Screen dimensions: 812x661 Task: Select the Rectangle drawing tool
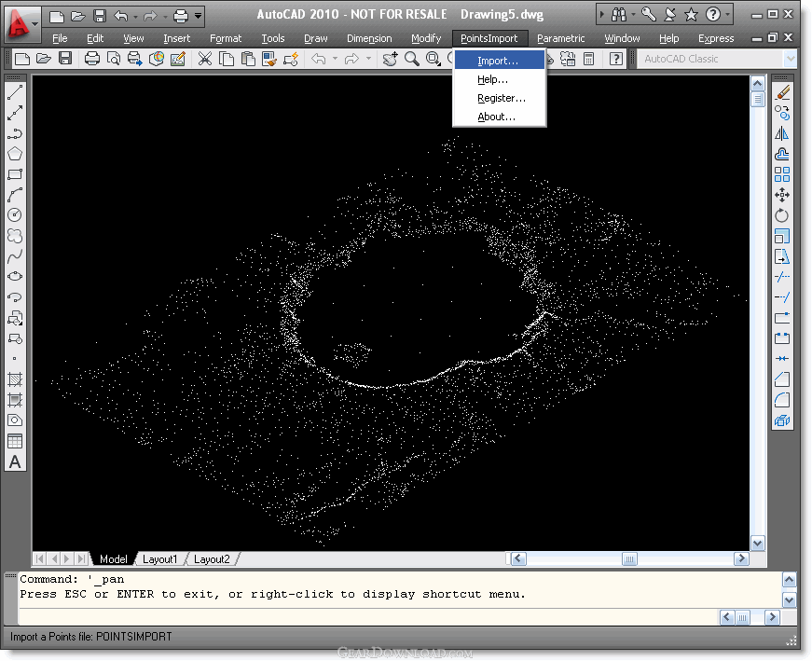pyautogui.click(x=15, y=174)
